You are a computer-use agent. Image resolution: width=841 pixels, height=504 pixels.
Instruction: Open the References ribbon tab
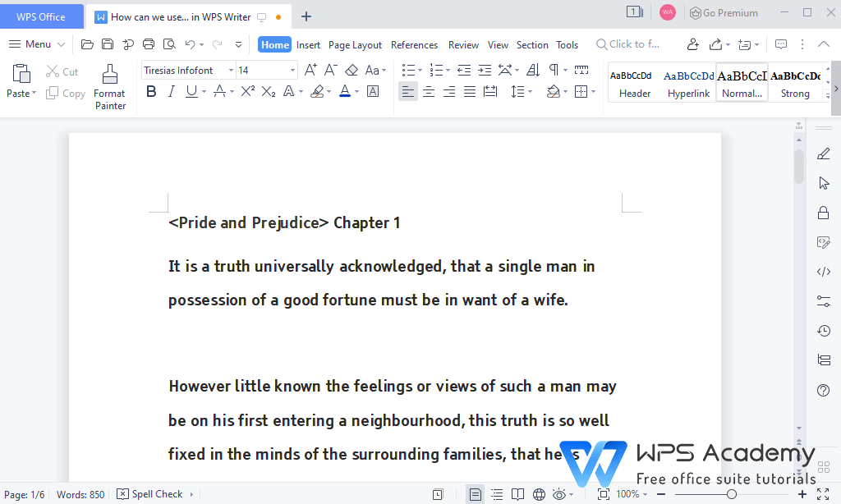414,44
